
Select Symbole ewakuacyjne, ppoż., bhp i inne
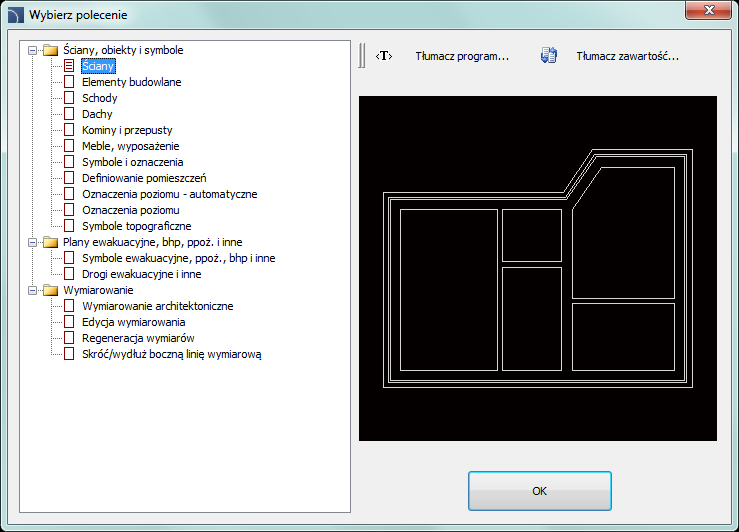tap(179, 258)
